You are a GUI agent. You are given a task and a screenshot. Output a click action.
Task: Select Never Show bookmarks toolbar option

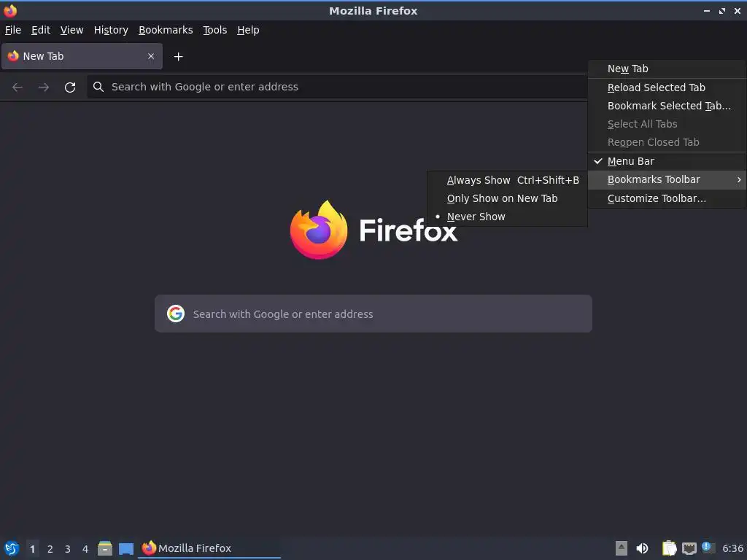coord(508,217)
